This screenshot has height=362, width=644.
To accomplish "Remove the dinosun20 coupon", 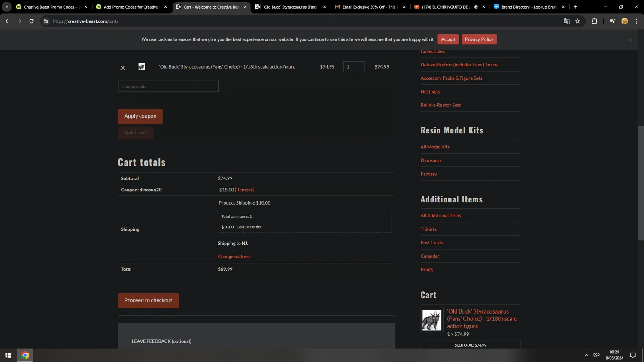I will 245,190.
